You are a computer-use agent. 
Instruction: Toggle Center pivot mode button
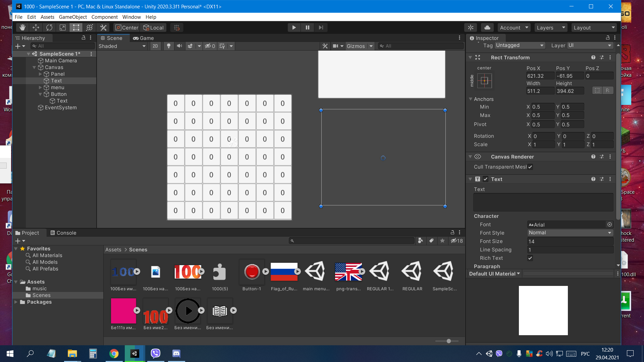coord(126,27)
